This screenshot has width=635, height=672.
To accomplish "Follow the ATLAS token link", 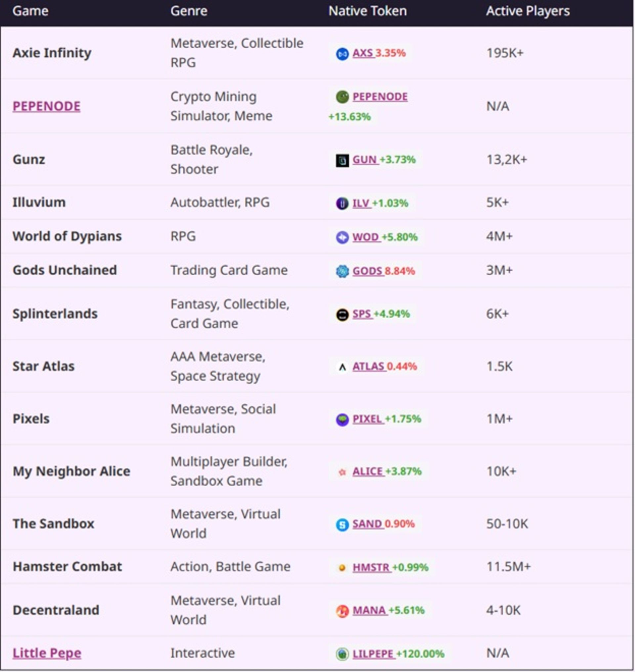I will click(368, 367).
